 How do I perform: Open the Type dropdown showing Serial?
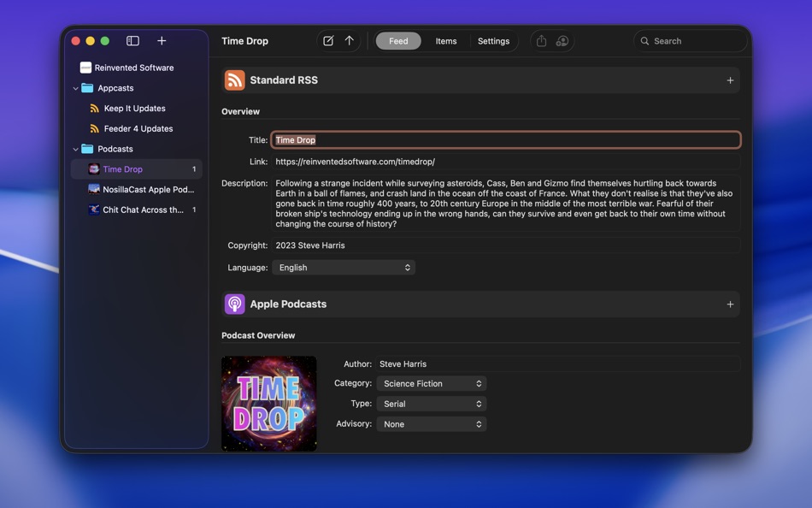432,404
